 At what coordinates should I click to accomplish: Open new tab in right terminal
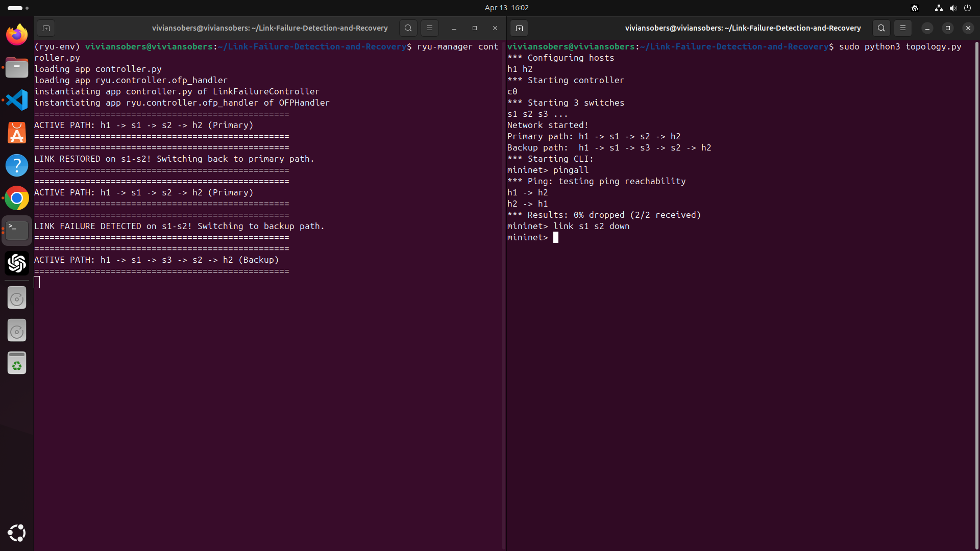pos(519,28)
